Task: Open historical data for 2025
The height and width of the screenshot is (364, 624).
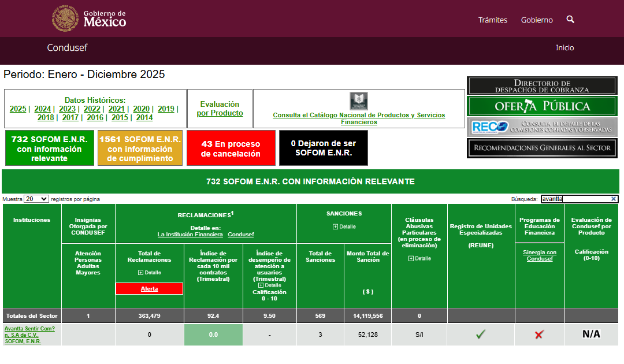Action: coord(18,109)
